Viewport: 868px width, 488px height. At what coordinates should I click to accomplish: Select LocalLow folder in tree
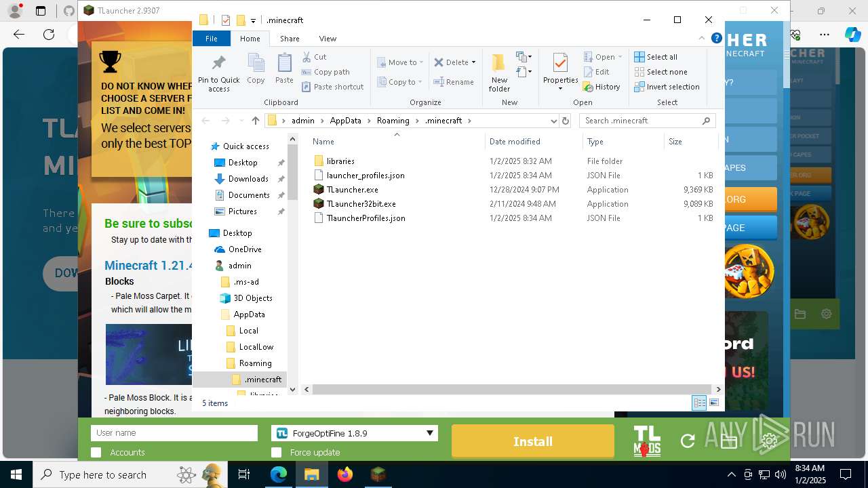(x=256, y=347)
